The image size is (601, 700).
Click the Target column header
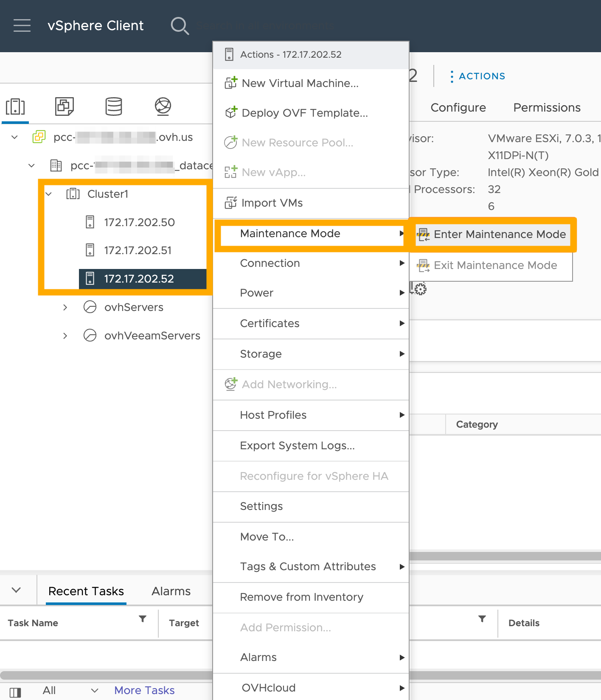(x=184, y=623)
